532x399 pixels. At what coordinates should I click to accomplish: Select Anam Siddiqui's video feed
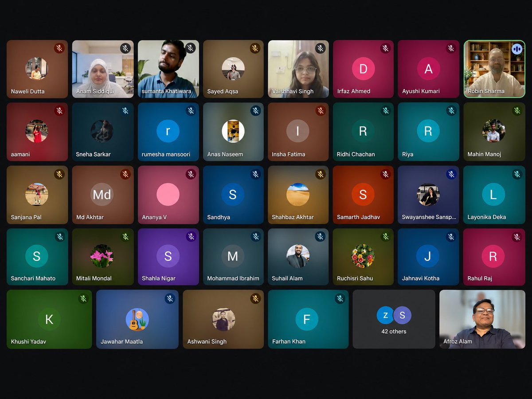[103, 69]
